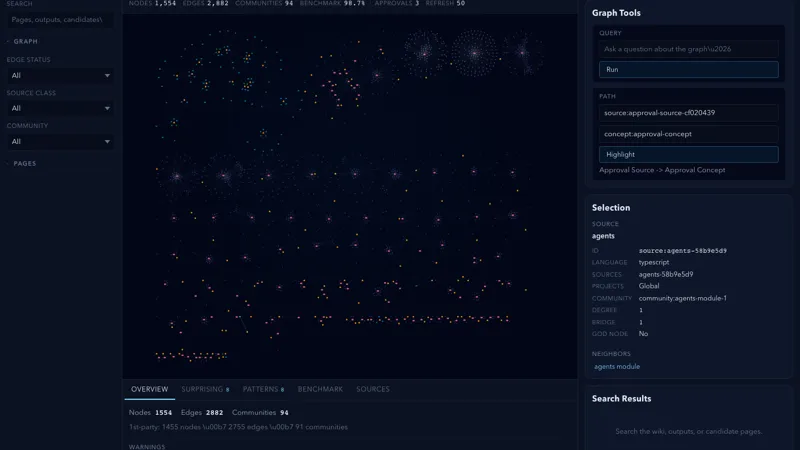Click the Selection panel heading
This screenshot has height=450, width=800.
pos(611,208)
